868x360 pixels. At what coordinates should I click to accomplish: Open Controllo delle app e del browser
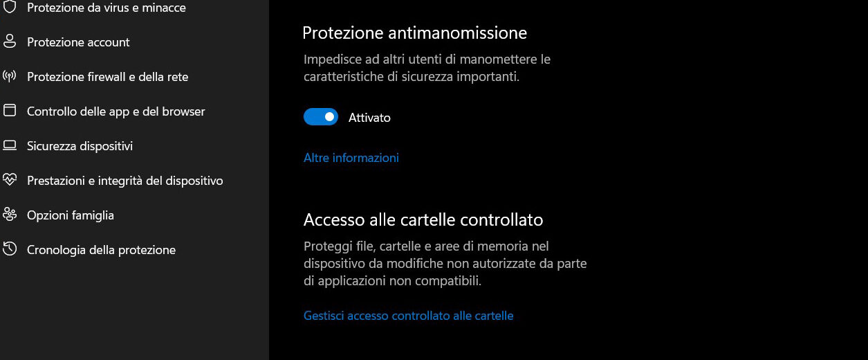tap(116, 111)
